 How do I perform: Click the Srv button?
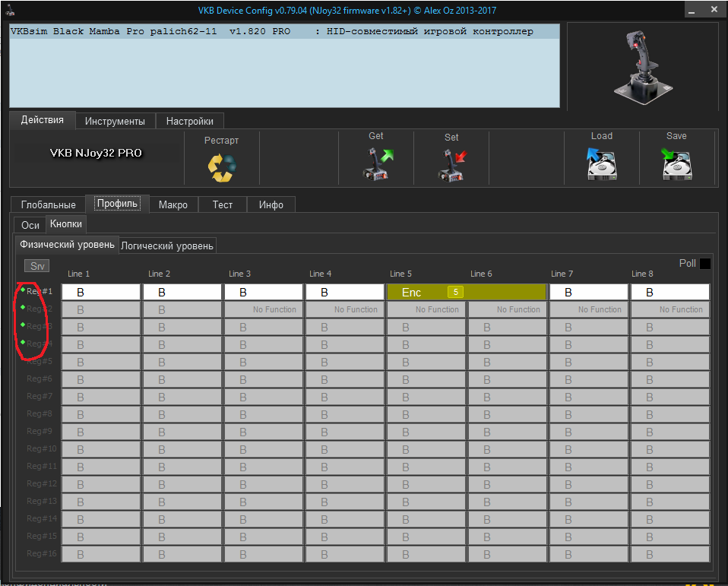37,266
